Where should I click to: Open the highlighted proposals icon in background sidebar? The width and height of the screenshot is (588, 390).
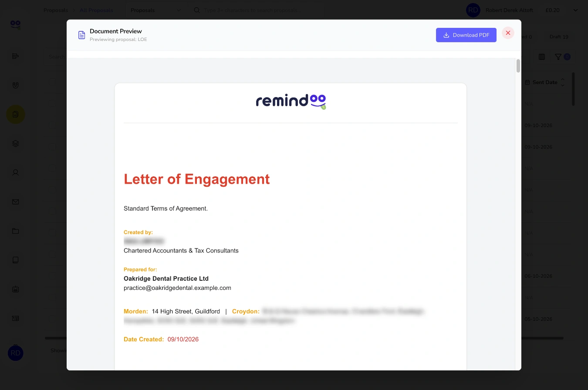click(x=16, y=114)
